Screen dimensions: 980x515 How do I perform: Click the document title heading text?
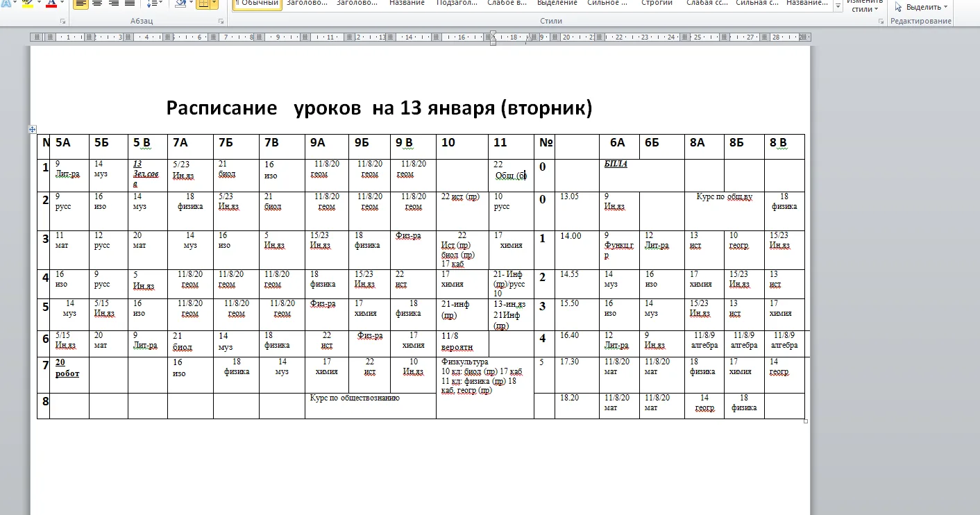tap(379, 108)
